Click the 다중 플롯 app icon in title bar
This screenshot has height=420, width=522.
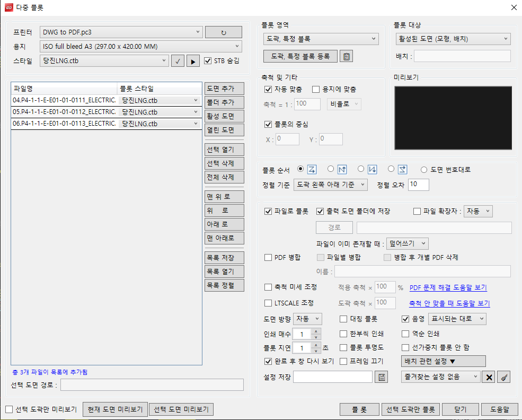click(9, 7)
